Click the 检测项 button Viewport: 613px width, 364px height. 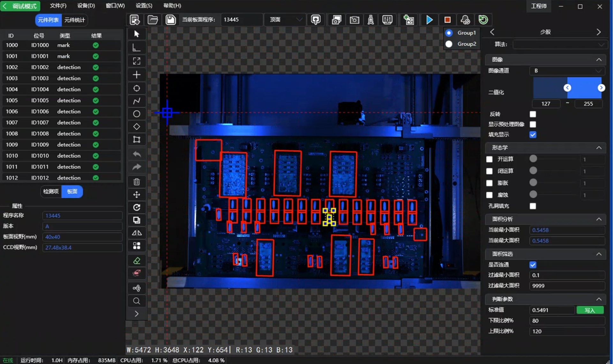51,191
